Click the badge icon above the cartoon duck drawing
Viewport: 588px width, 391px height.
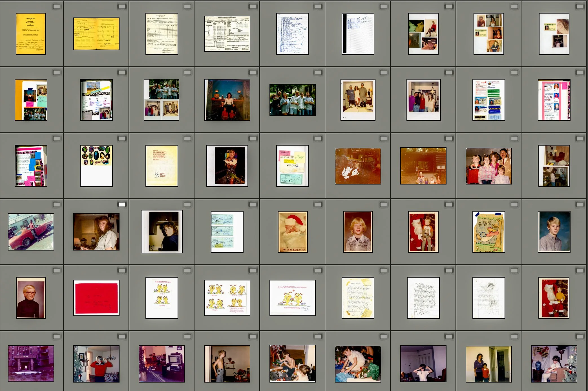pyautogui.click(x=514, y=205)
